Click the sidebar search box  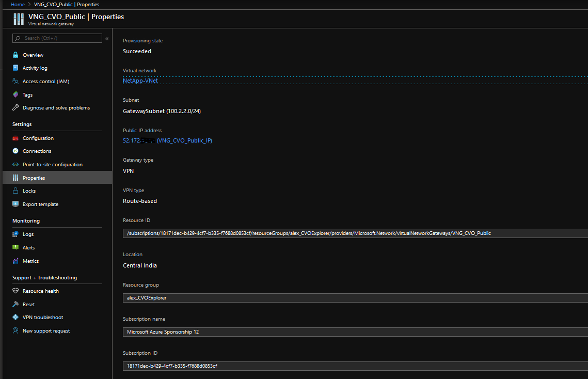point(57,38)
